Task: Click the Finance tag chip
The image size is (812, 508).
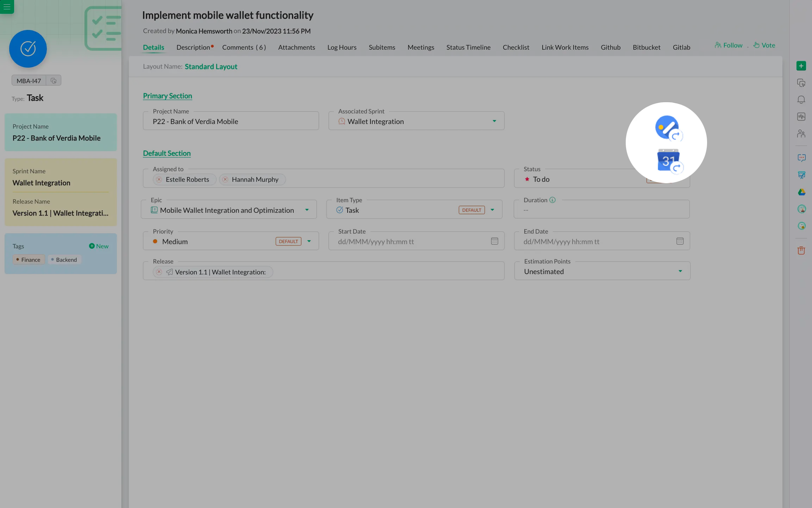Action: (x=29, y=260)
